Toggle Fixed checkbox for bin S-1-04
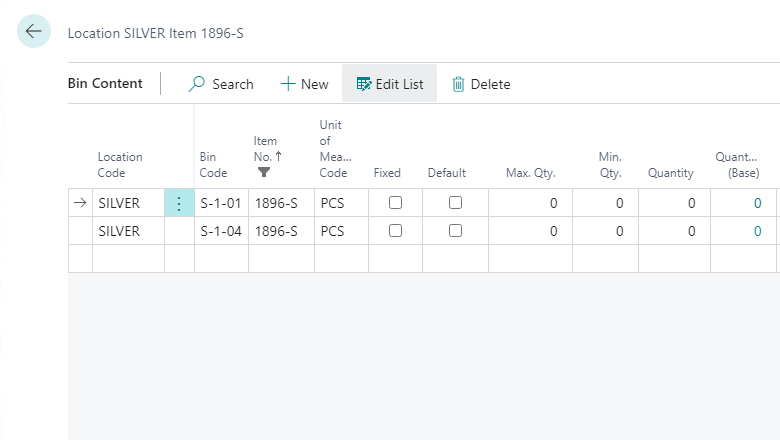The width and height of the screenshot is (780, 440). (x=395, y=231)
